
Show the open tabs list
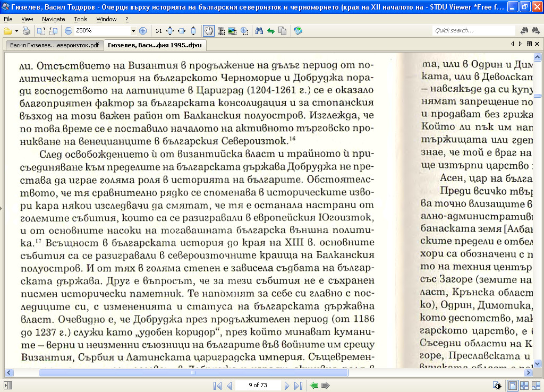click(529, 44)
